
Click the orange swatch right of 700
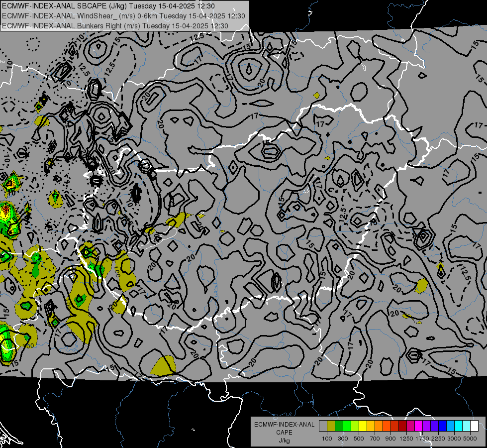(379, 426)
